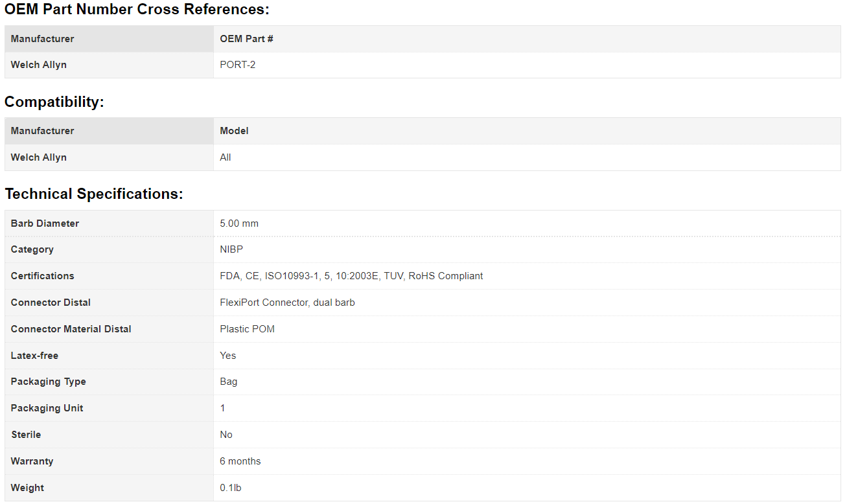Click the 'Packaging Unit' label
This screenshot has height=504, width=847.
[47, 408]
